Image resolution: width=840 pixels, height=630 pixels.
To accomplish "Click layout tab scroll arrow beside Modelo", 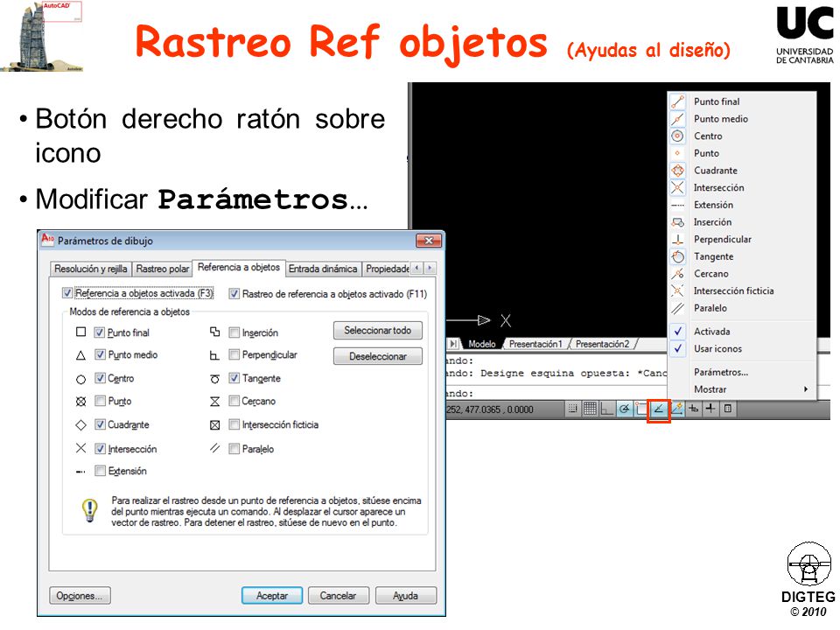I will click(x=453, y=343).
